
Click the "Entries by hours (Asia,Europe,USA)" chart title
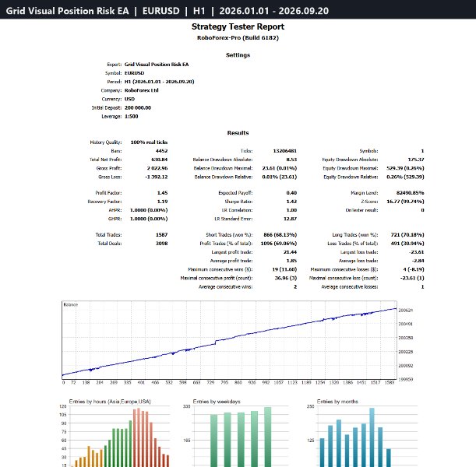(x=110, y=402)
